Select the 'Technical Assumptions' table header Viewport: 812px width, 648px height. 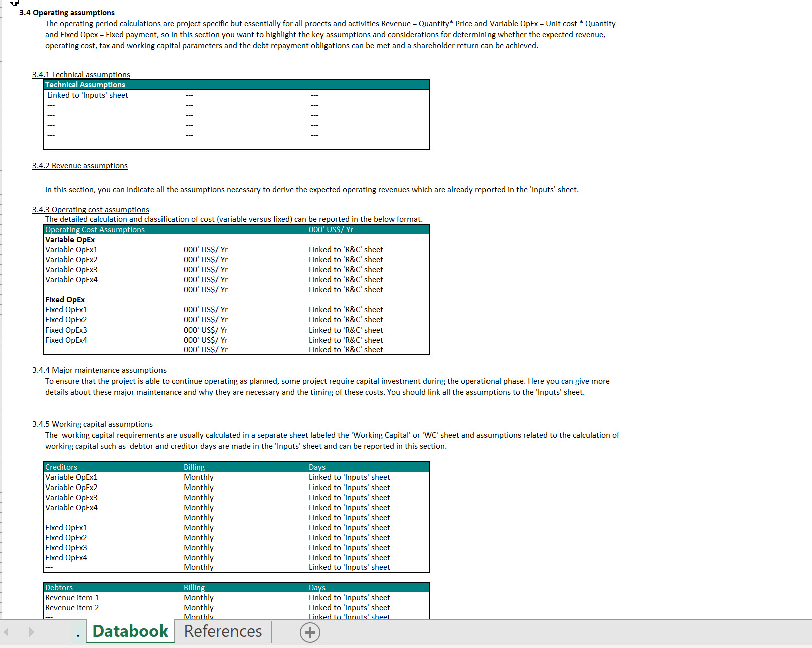(85, 85)
